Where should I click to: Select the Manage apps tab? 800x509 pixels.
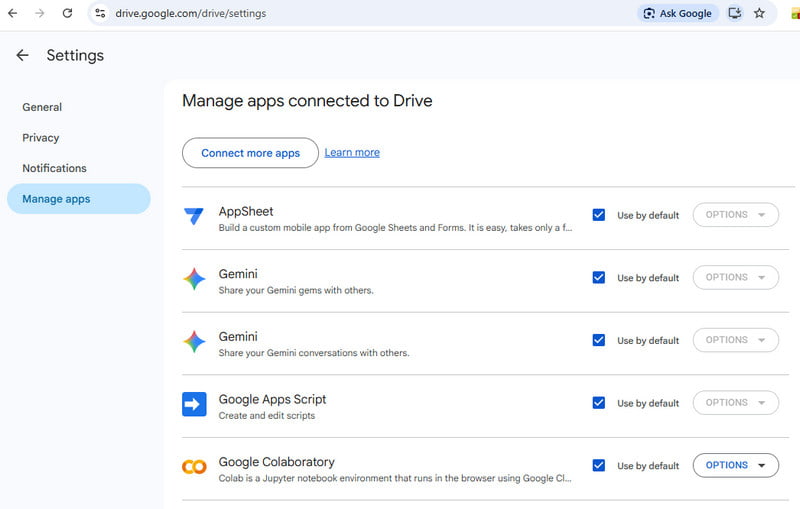click(79, 199)
